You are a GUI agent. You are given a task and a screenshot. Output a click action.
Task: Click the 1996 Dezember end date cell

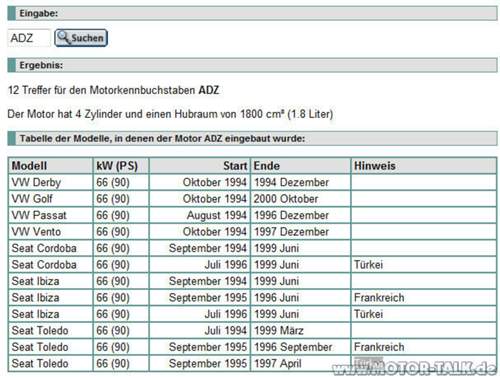pos(301,215)
